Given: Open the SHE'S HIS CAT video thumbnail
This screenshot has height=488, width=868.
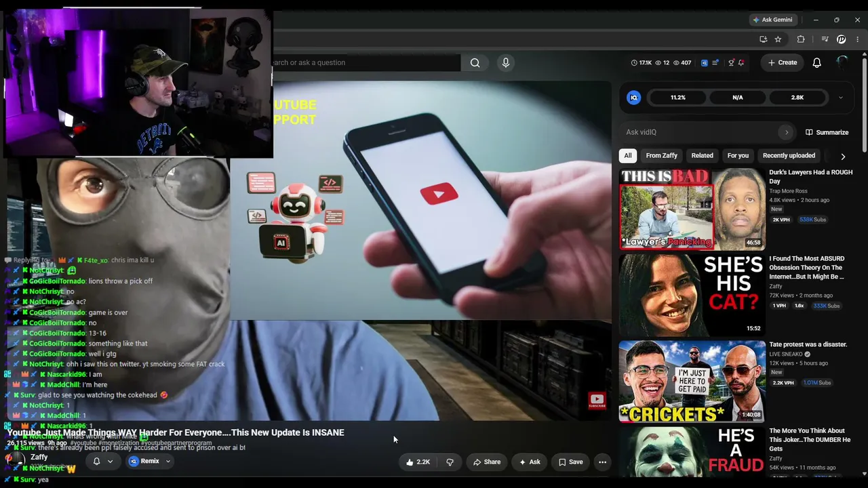Looking at the screenshot, I should point(692,295).
